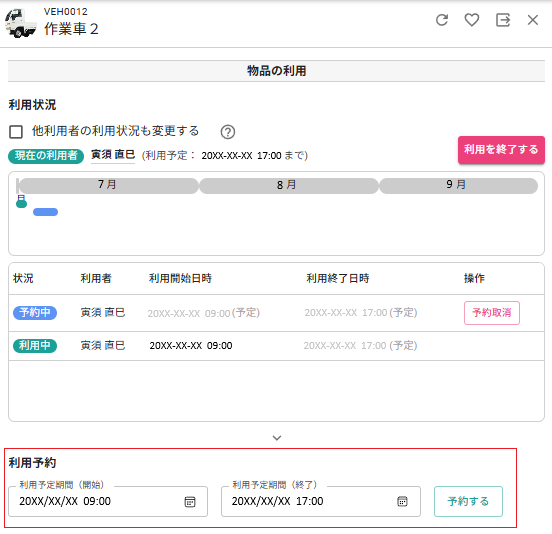The width and height of the screenshot is (552, 534).
Task: Add 作業車2 to favorites with heart icon
Action: click(x=472, y=20)
